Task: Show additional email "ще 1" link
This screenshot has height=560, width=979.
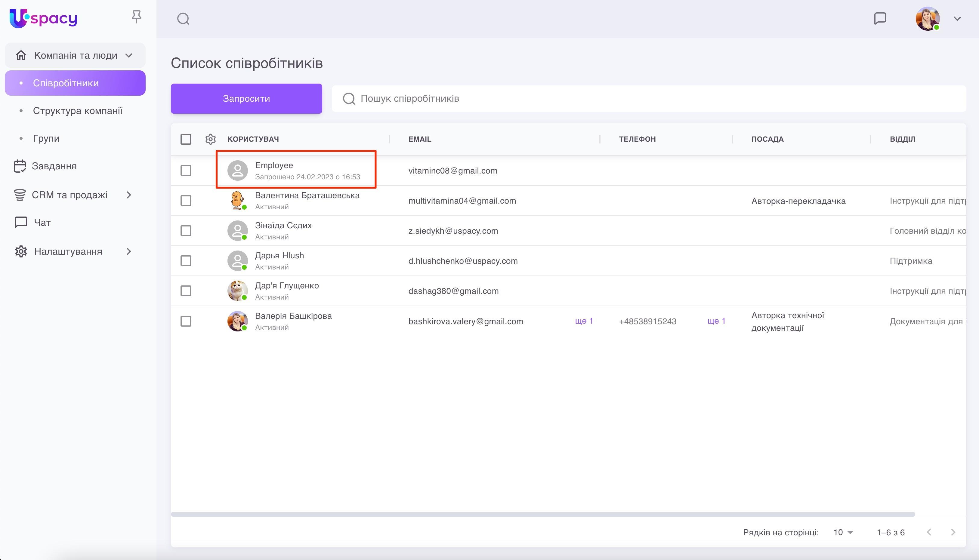Action: click(584, 321)
